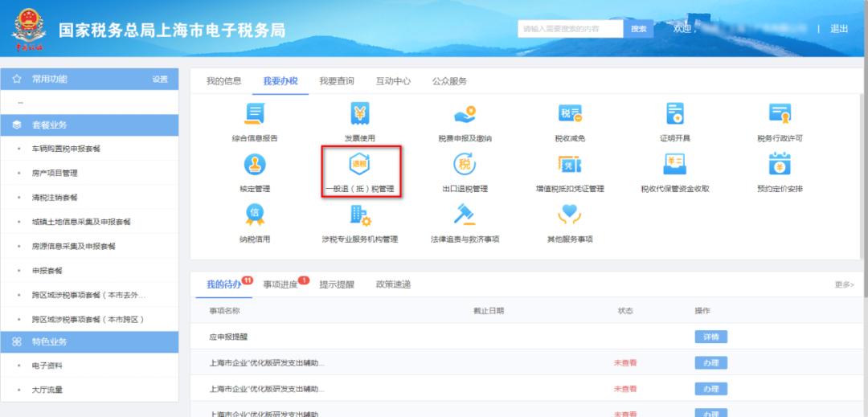Open 一般退(抵)税管理 icon

(x=359, y=165)
